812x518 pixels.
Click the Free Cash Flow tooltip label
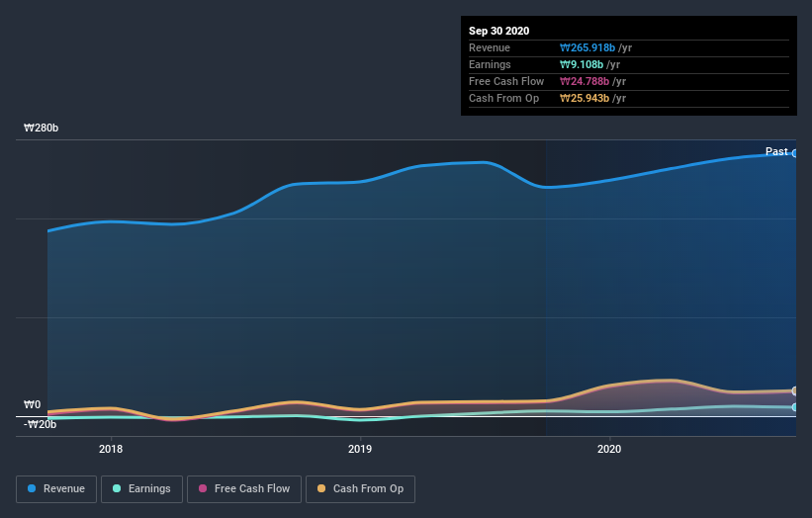[x=506, y=81]
